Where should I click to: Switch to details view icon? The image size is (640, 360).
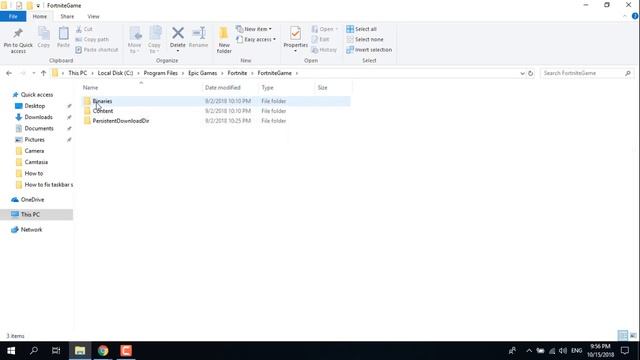(623, 336)
